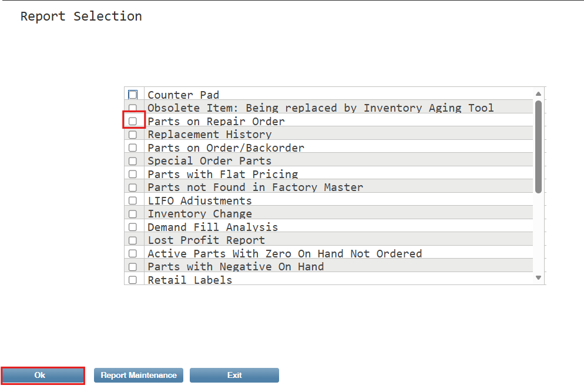Open Report Maintenance
The image size is (584, 392).
click(139, 375)
